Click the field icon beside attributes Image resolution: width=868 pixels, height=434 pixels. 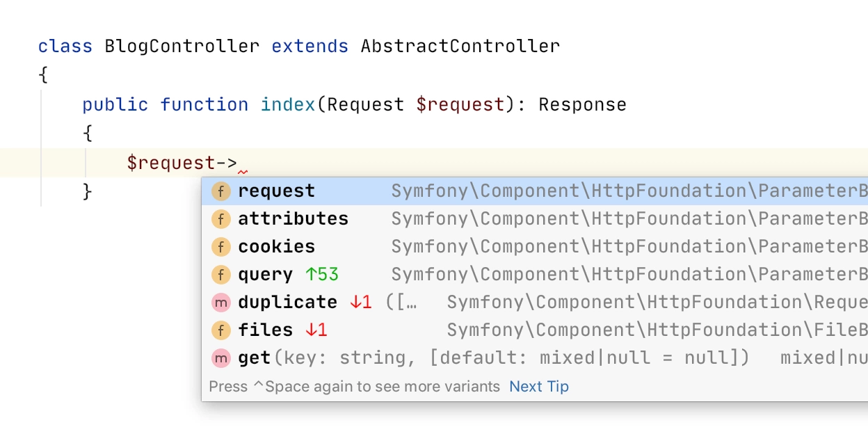[x=220, y=219]
